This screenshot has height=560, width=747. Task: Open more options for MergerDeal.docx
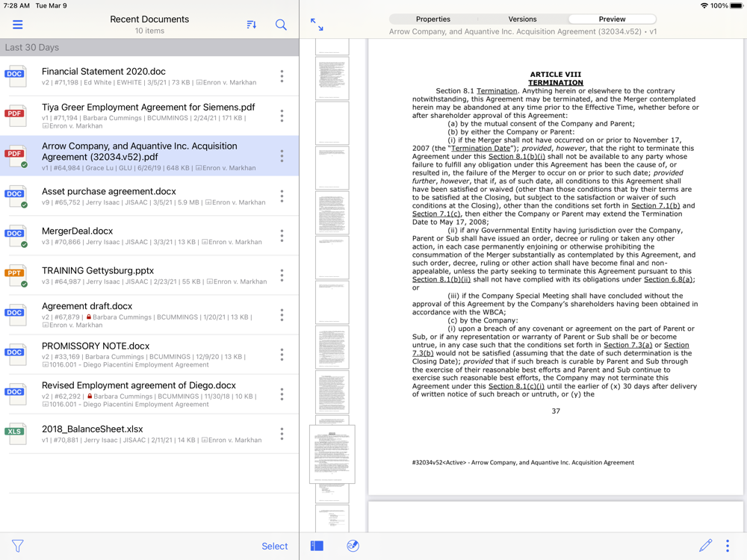(x=282, y=235)
